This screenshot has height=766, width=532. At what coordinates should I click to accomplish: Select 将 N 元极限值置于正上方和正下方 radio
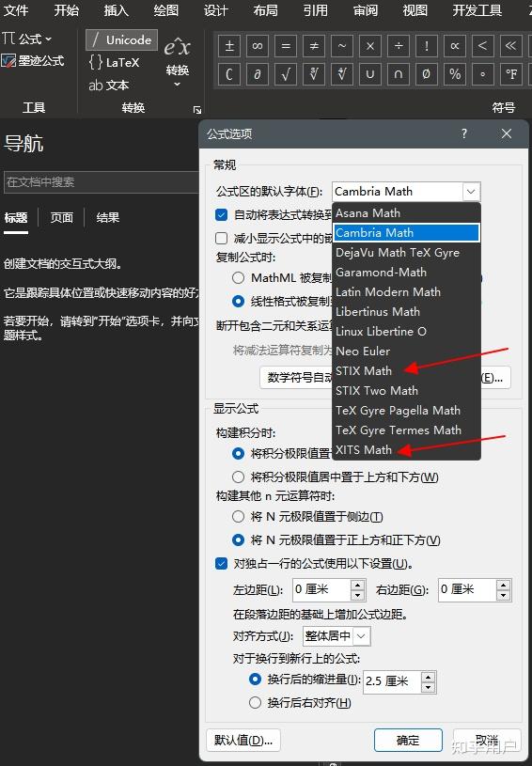pyautogui.click(x=238, y=539)
